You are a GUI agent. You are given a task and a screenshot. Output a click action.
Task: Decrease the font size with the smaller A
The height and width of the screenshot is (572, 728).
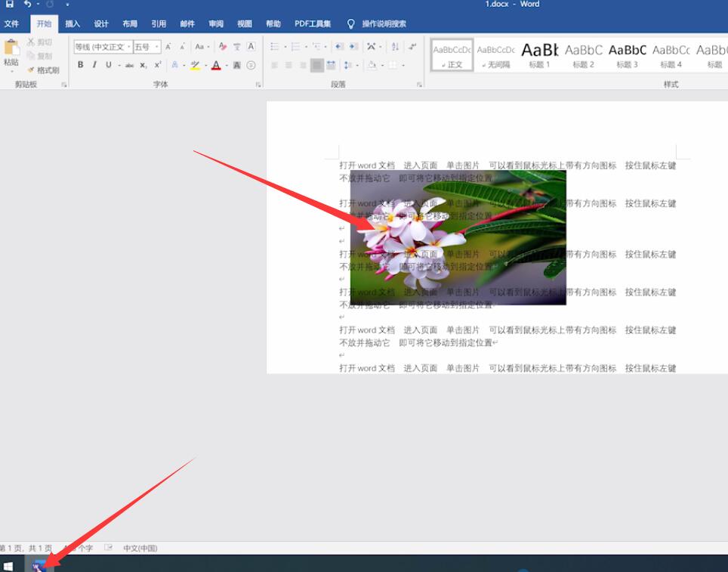click(183, 46)
